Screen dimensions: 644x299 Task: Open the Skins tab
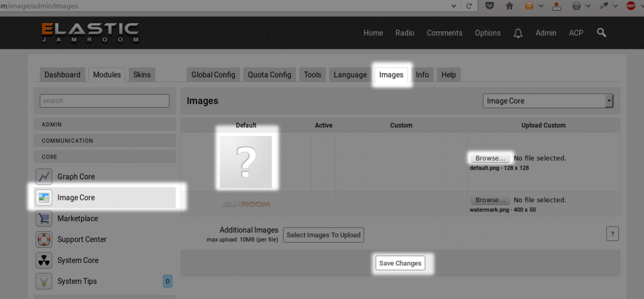142,74
